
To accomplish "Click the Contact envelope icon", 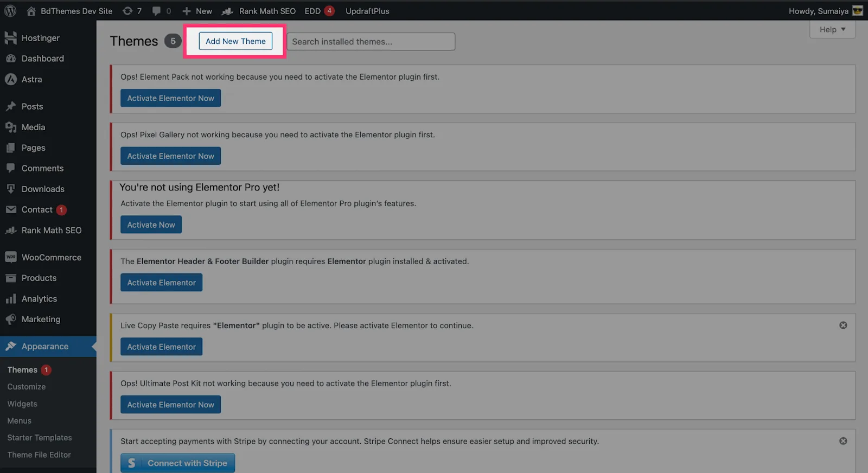I will click(11, 209).
